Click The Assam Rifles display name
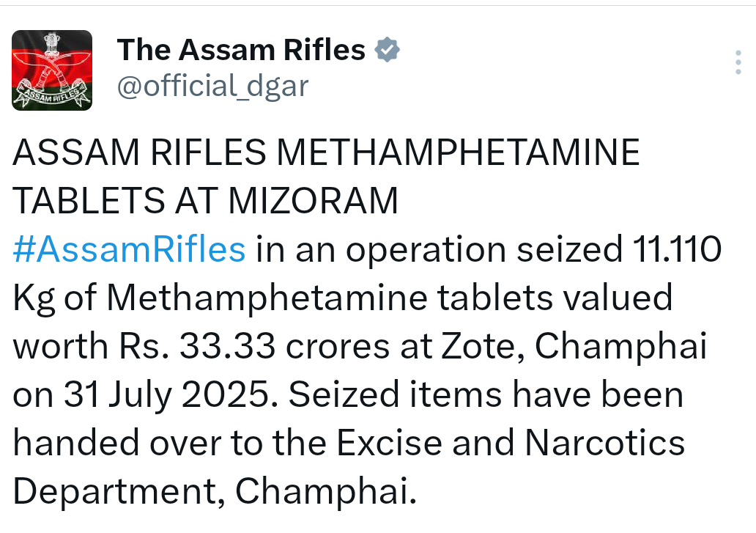 click(x=241, y=50)
